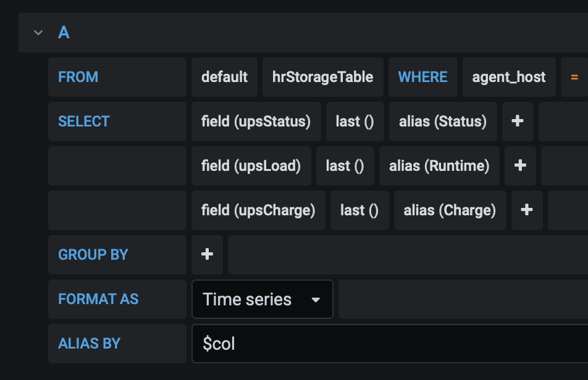Screen dimensions: 588x380
Task: Add segment to upsCharge select row
Action: [526, 210]
